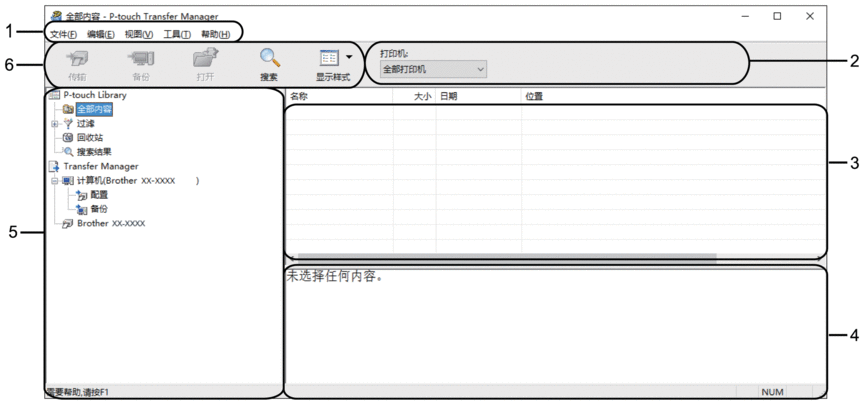Open the 显示样式 dropdown arrow
The width and height of the screenshot is (864, 403).
point(348,57)
